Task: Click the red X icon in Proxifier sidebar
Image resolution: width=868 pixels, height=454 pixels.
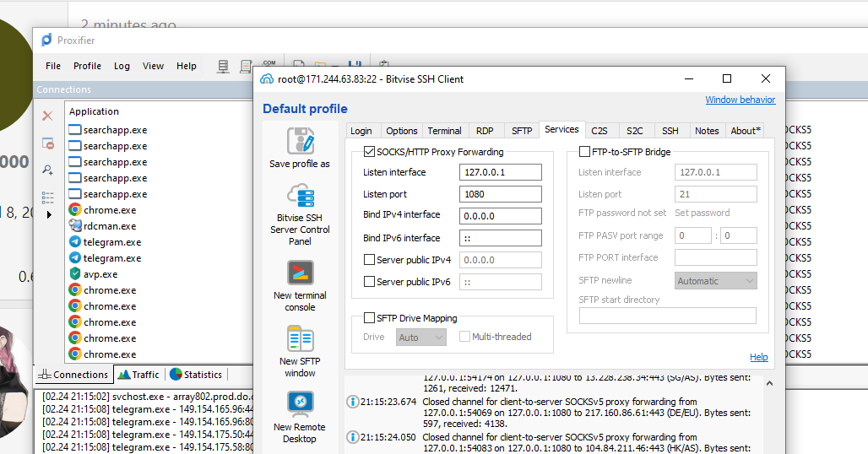Action: [x=47, y=116]
